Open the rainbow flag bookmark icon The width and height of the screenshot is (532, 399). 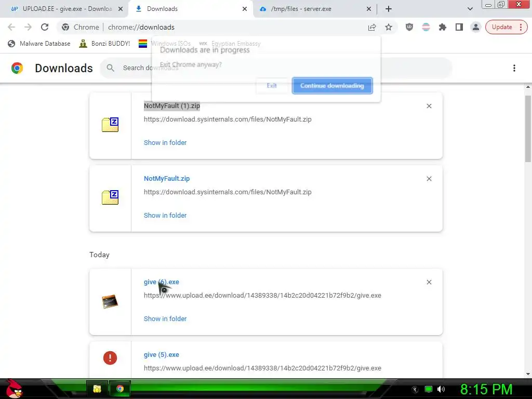143,44
